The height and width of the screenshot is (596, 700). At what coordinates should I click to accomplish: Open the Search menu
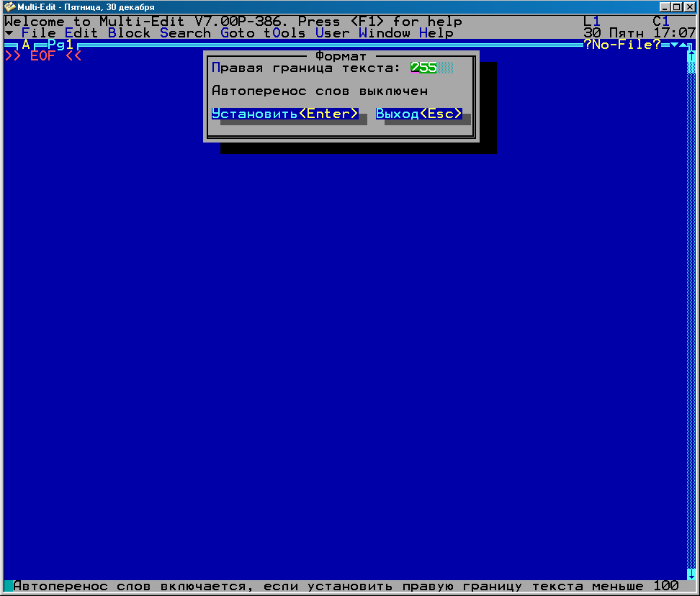(185, 33)
